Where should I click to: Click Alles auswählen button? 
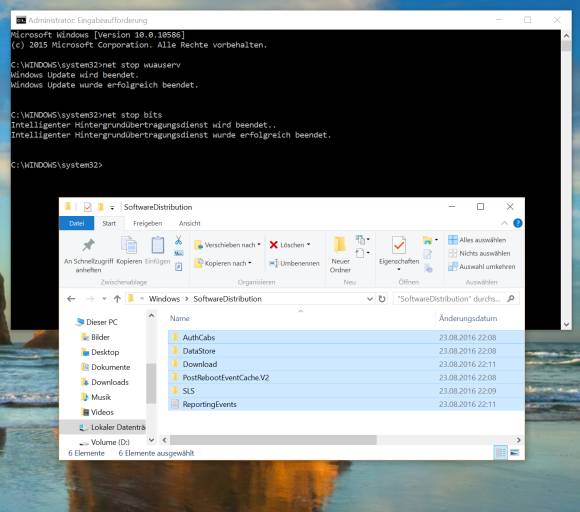tap(477, 240)
